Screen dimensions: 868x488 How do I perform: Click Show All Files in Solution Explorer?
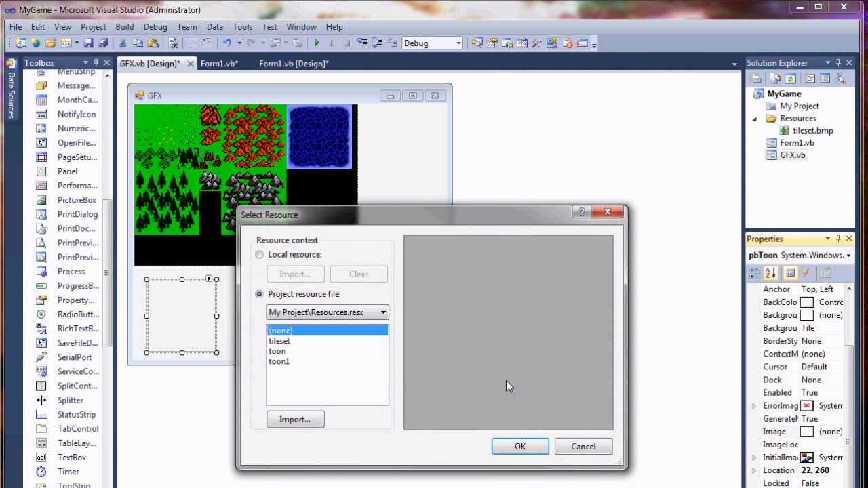(776, 79)
